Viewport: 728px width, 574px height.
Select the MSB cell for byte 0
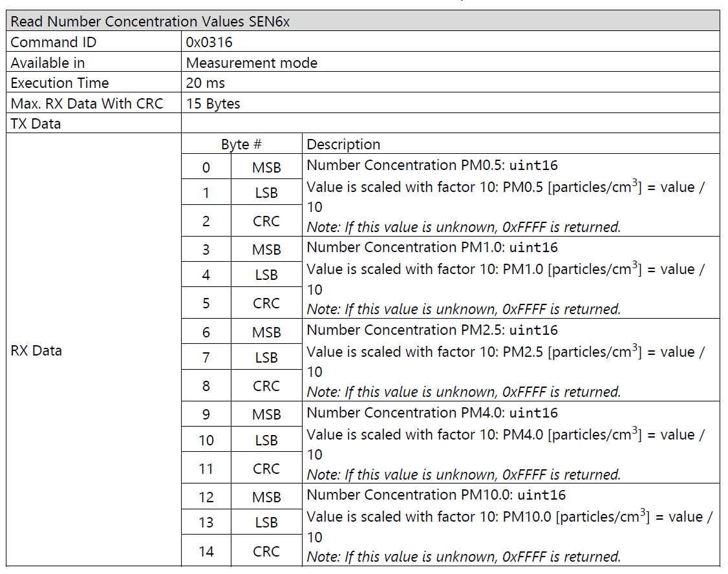266,167
